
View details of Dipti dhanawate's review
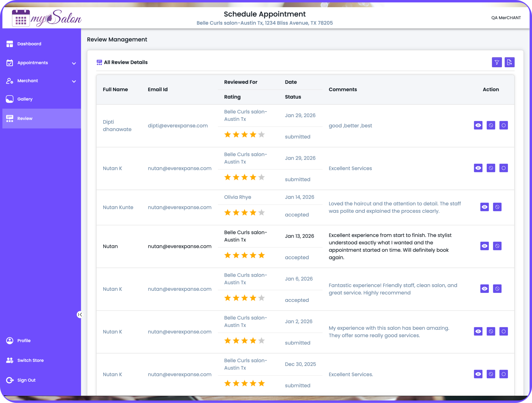coord(478,125)
